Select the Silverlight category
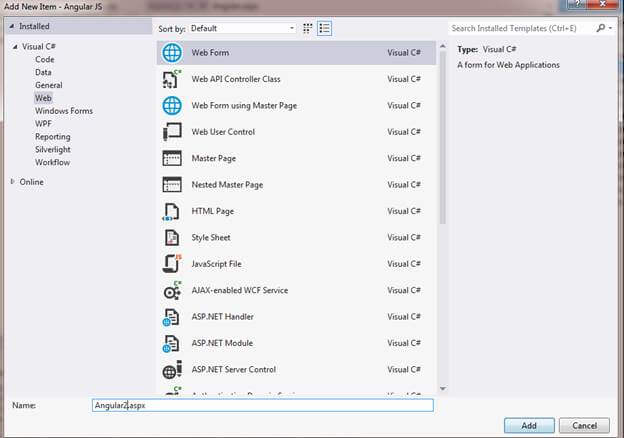 (x=53, y=150)
